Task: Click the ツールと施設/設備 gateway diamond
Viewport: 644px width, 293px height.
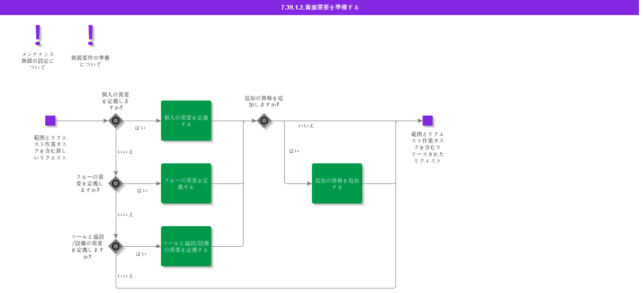Action: (x=116, y=246)
